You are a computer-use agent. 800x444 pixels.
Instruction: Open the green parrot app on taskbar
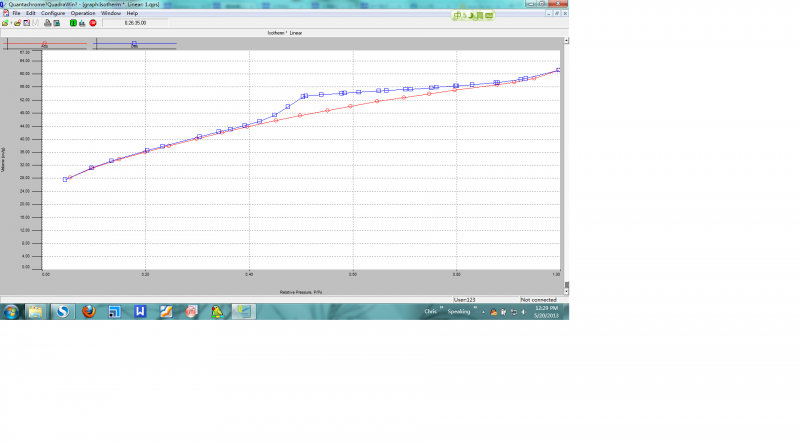coord(217,312)
